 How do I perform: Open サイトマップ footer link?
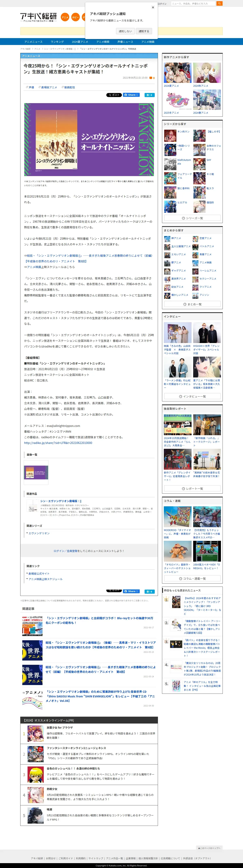pyautogui.click(x=96, y=858)
